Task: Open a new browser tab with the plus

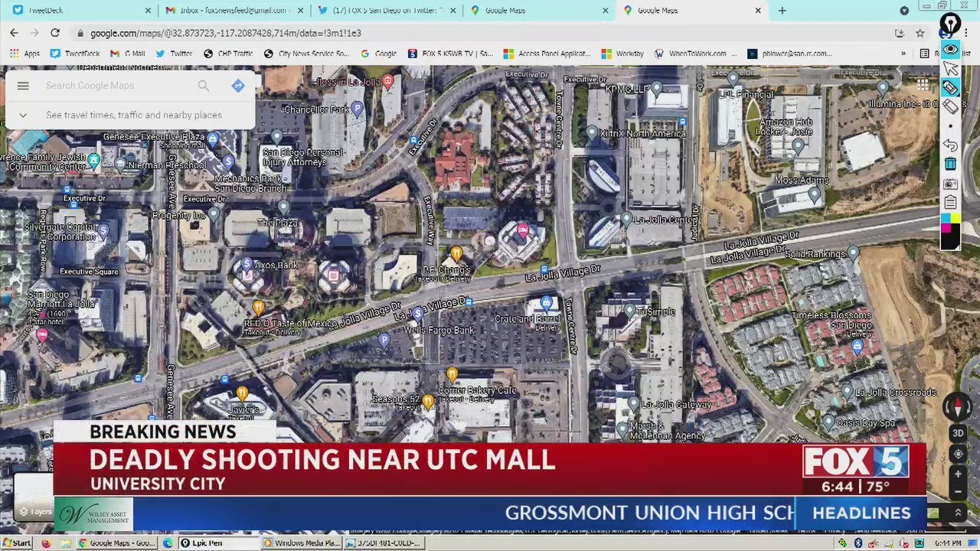Action: pyautogui.click(x=782, y=10)
